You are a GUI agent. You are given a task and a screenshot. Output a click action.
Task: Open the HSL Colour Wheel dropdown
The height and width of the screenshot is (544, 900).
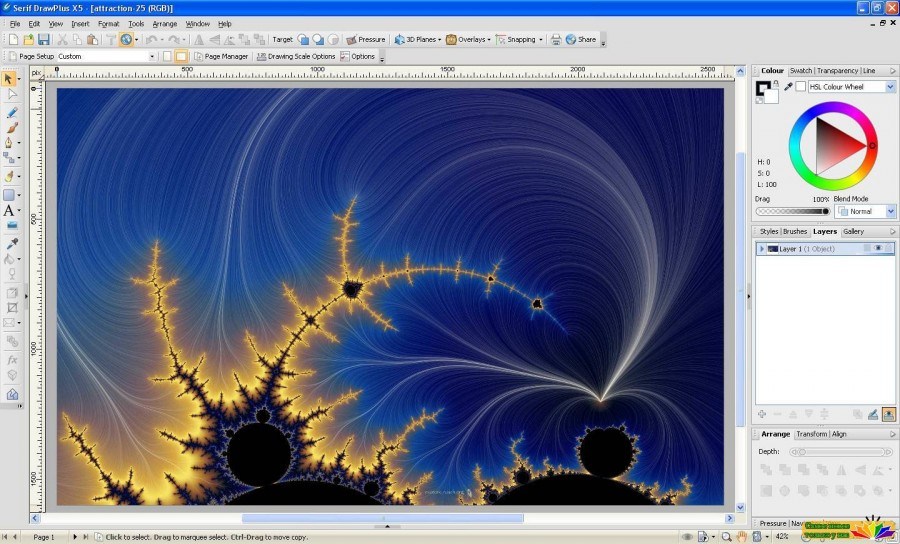click(x=852, y=87)
